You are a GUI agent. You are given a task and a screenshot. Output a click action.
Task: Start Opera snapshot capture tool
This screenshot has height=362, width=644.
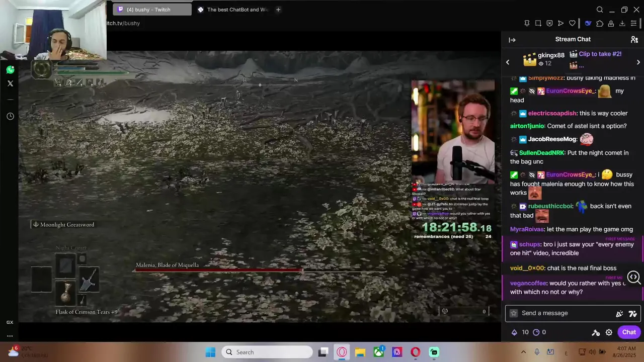[x=538, y=23]
